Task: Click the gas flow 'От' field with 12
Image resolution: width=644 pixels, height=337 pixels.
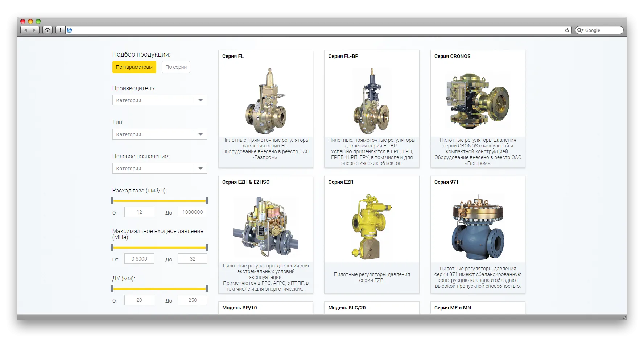Action: pos(139,212)
